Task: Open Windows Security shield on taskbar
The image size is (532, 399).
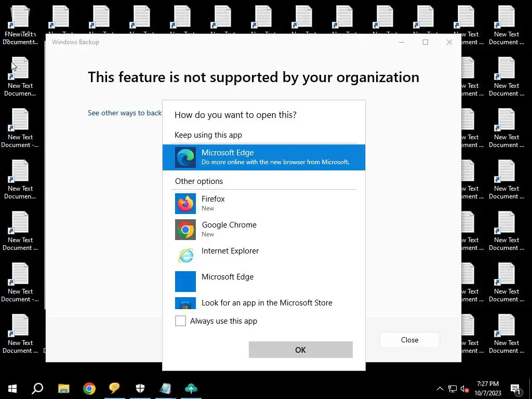Action: point(140,389)
